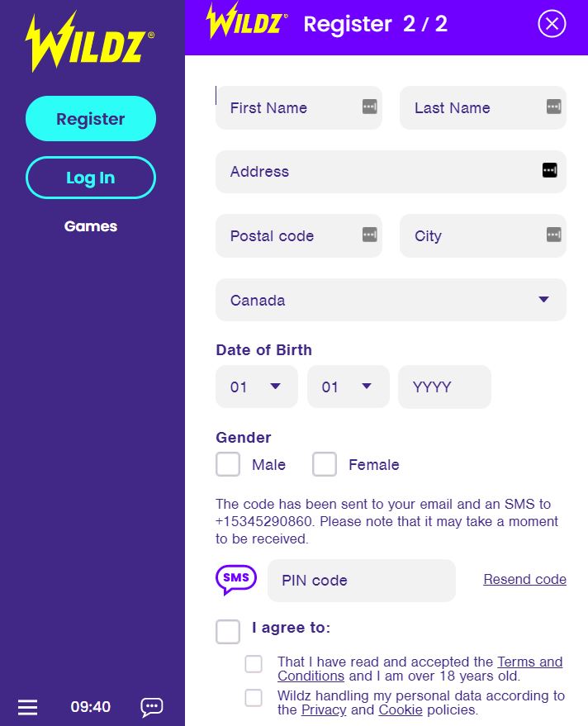
Task: Click the SMS speech bubble icon
Action: [x=236, y=579]
